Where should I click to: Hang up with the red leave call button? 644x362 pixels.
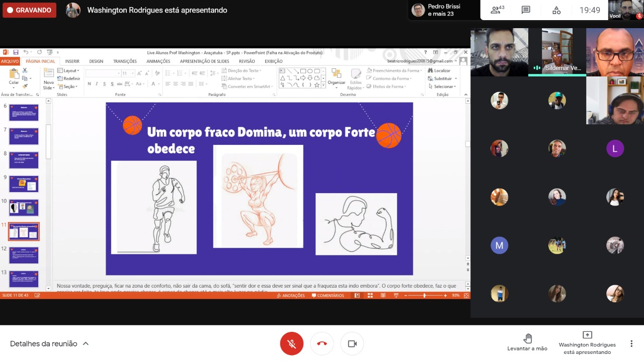(322, 344)
